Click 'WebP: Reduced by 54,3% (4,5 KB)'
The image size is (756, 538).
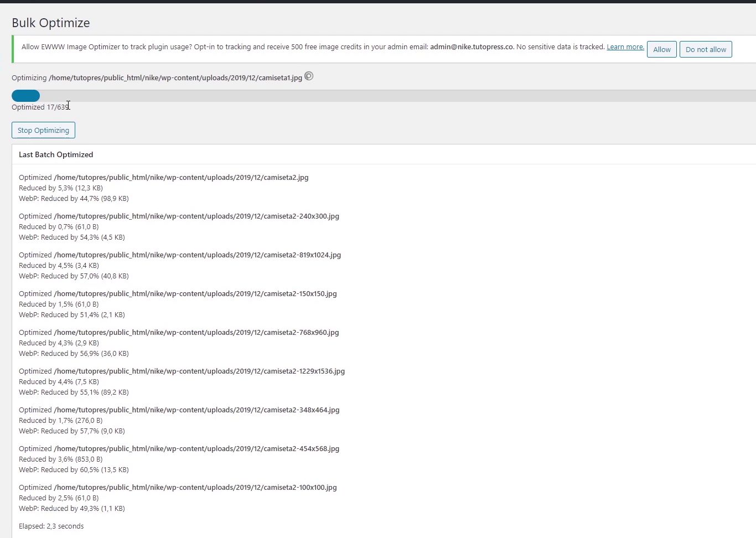pos(72,237)
